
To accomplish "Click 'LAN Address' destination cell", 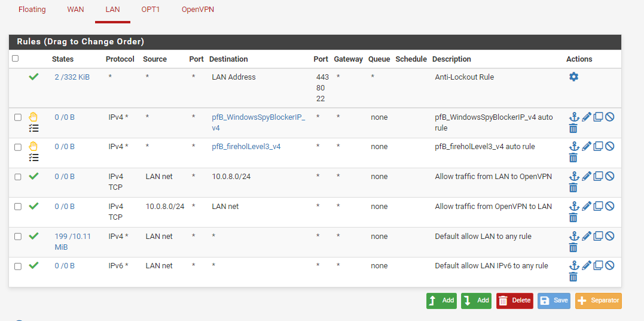I will (234, 77).
